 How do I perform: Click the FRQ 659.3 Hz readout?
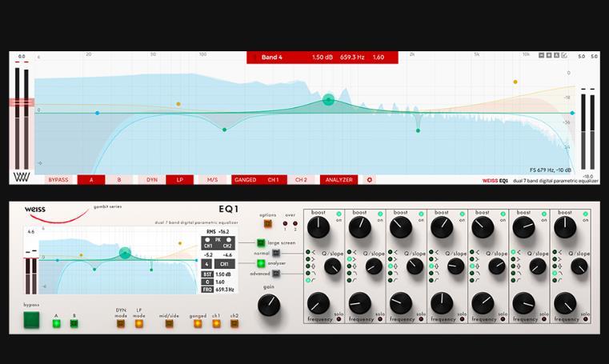[218, 290]
